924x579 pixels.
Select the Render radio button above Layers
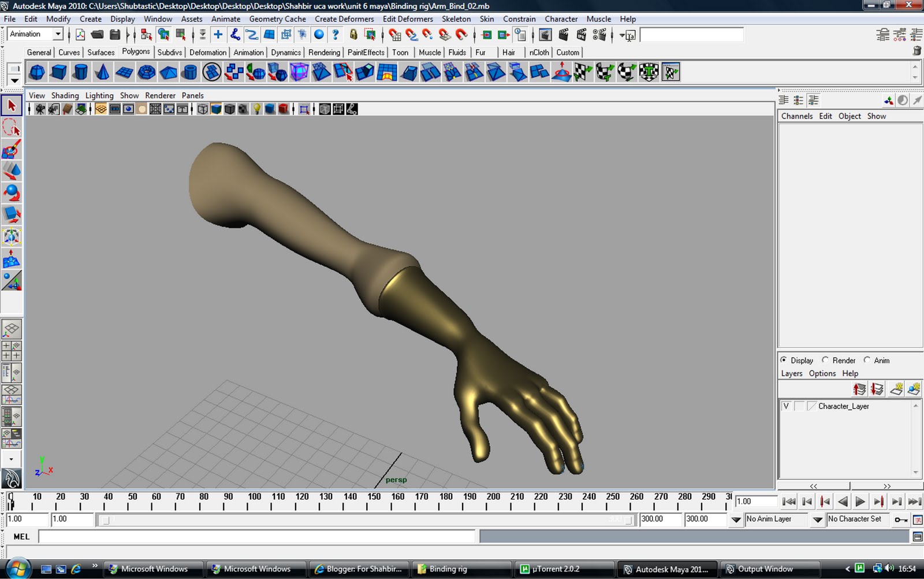(825, 360)
